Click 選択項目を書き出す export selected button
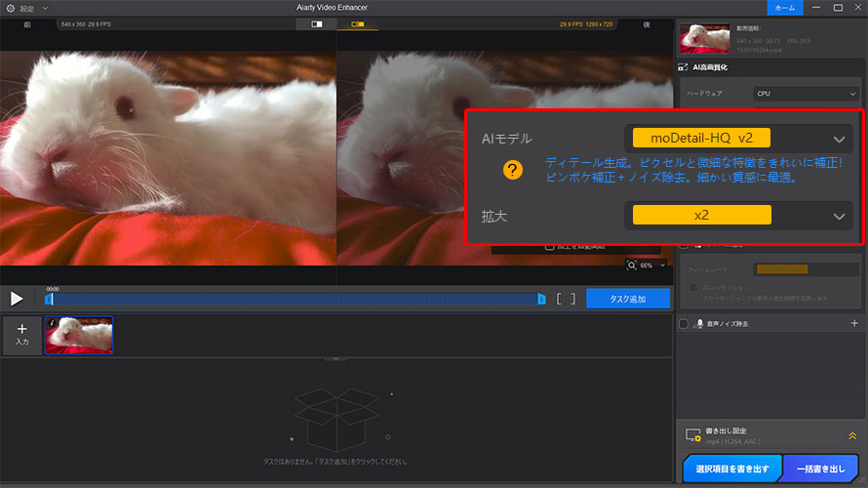The width and height of the screenshot is (868, 488). [x=731, y=468]
